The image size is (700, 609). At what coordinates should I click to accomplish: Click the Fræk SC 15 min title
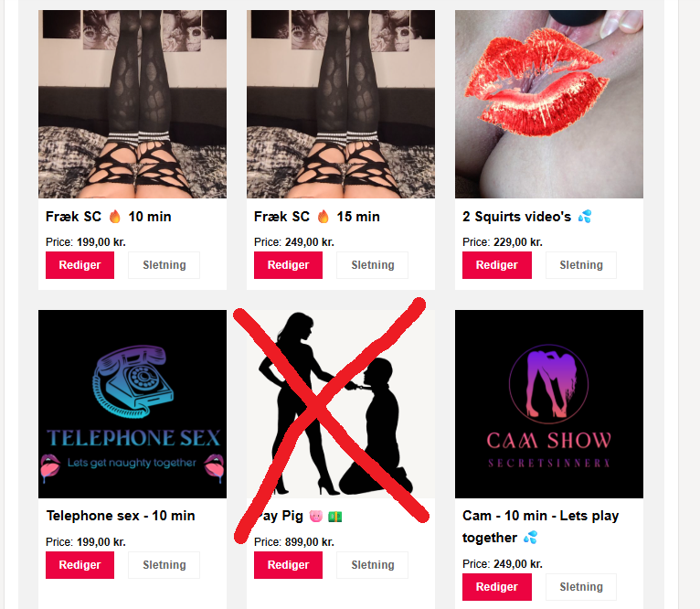[x=317, y=217]
